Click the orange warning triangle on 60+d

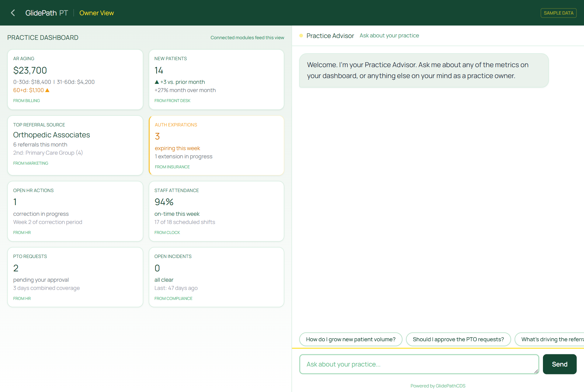(x=47, y=90)
